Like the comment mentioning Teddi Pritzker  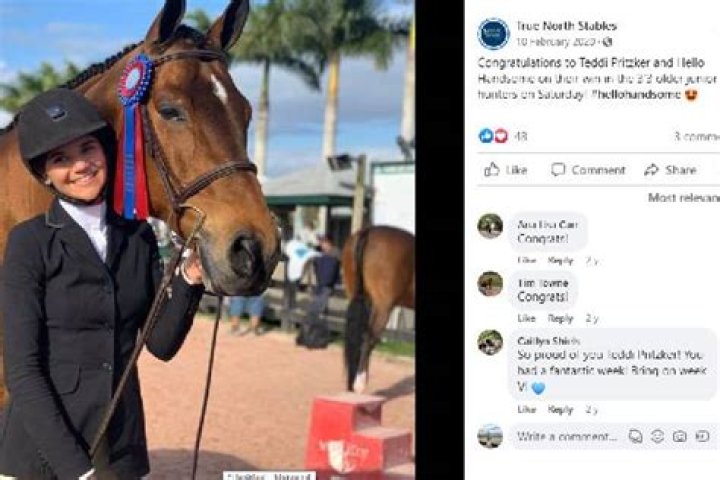[526, 409]
